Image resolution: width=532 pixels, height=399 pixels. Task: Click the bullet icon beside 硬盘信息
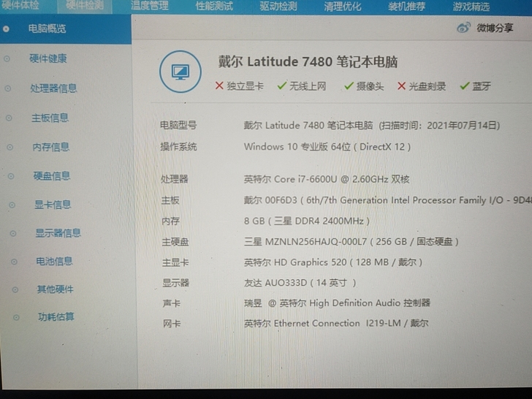11,176
